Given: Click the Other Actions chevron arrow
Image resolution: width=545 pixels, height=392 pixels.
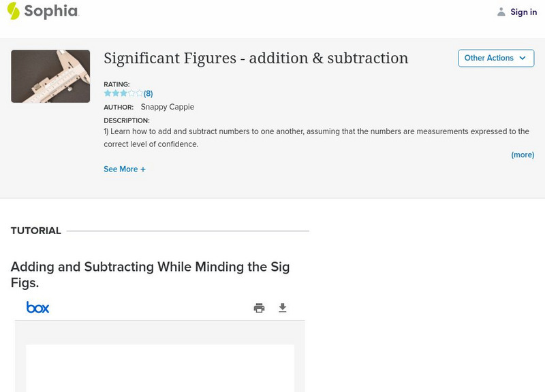Looking at the screenshot, I should (x=523, y=58).
